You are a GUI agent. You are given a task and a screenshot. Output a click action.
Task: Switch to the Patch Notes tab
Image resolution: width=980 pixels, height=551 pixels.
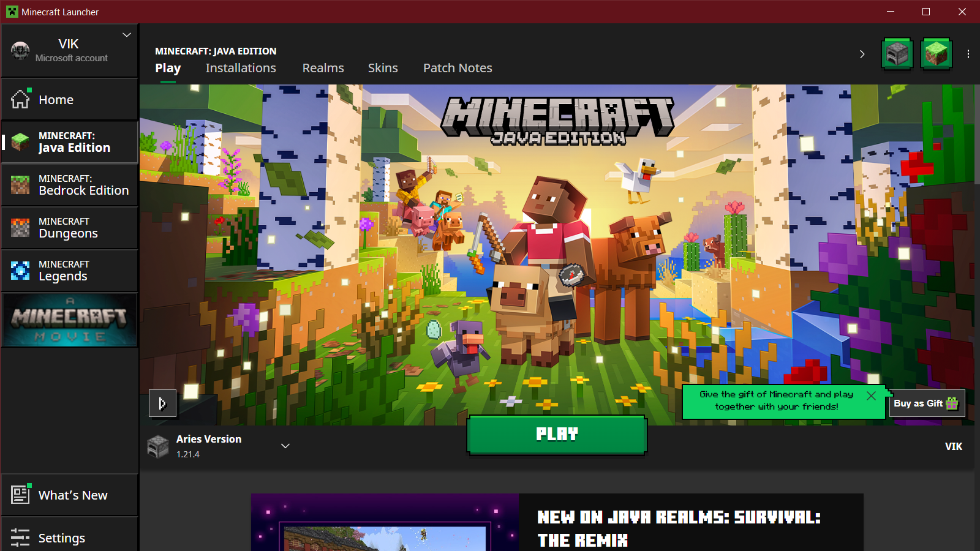point(458,68)
